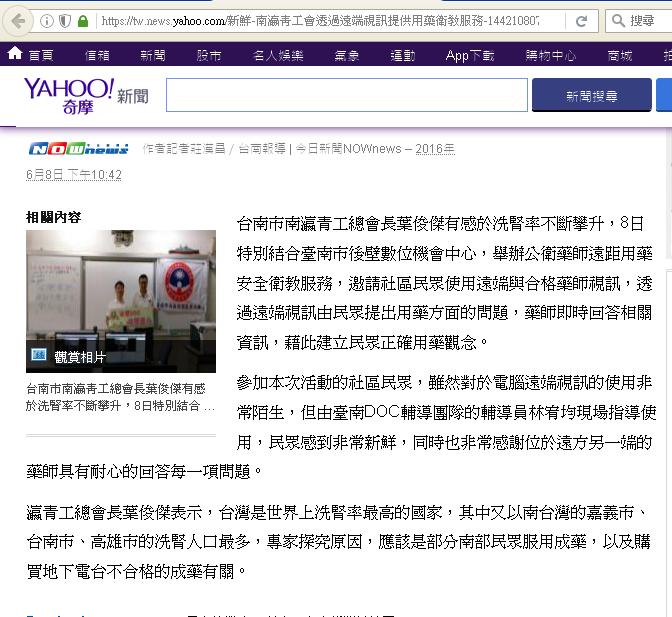Click the 相關內容 heading
This screenshot has height=617, width=672.
[x=53, y=217]
